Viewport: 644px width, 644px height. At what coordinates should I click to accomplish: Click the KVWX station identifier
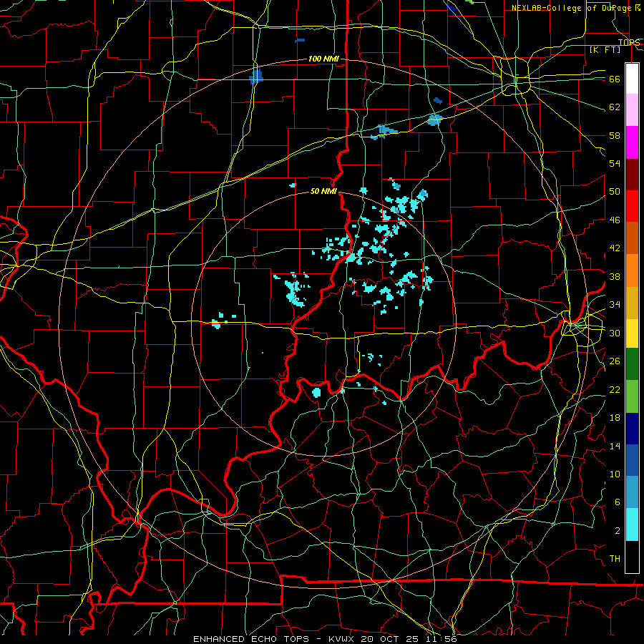tap(341, 639)
